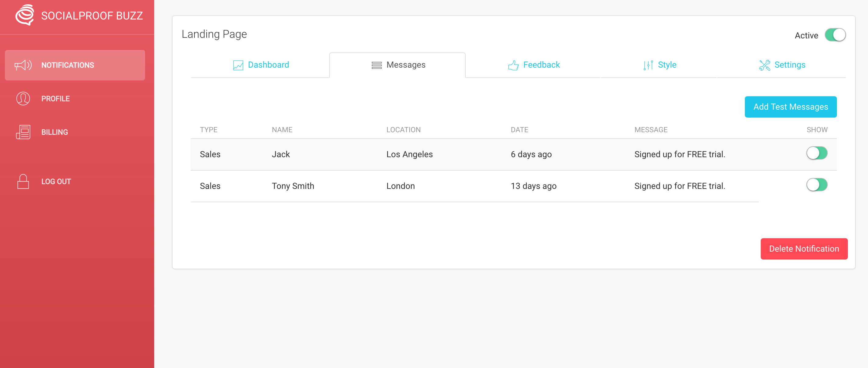
Task: Click the SocialProof Buzz logo icon
Action: pos(25,15)
